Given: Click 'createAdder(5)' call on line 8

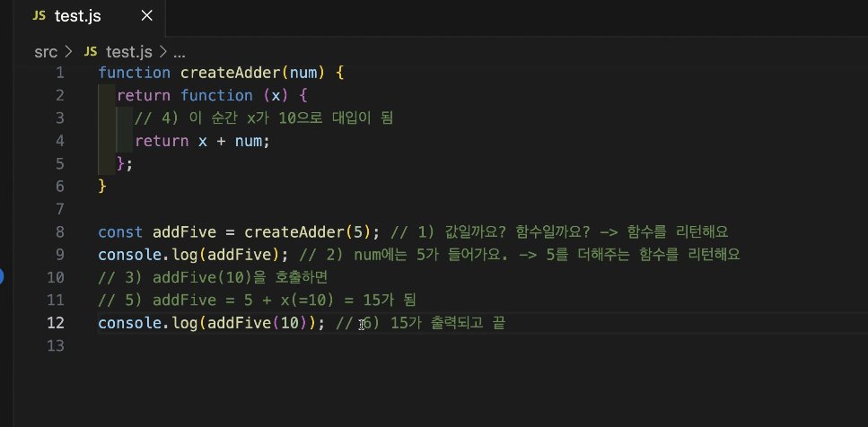Looking at the screenshot, I should tap(307, 231).
